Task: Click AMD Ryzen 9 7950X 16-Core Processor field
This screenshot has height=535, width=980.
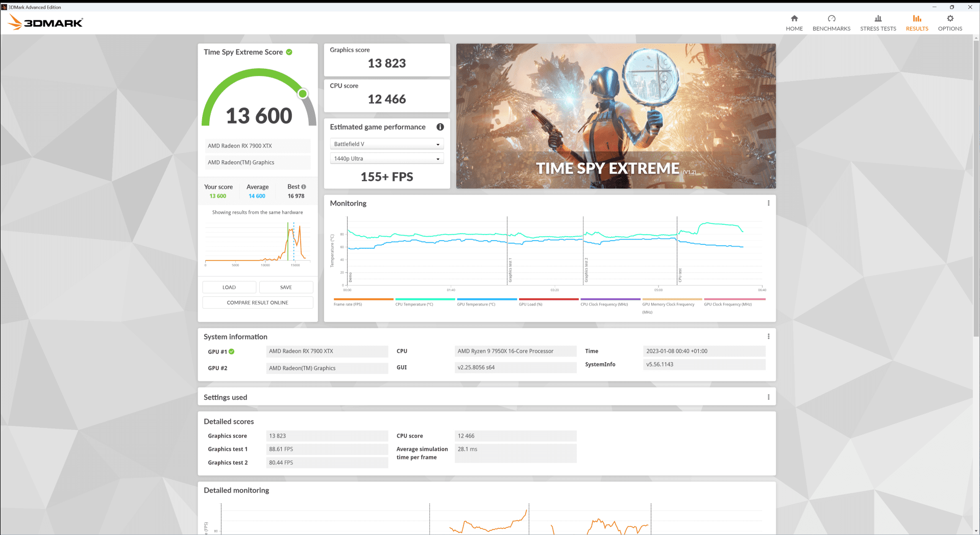Action: click(516, 351)
